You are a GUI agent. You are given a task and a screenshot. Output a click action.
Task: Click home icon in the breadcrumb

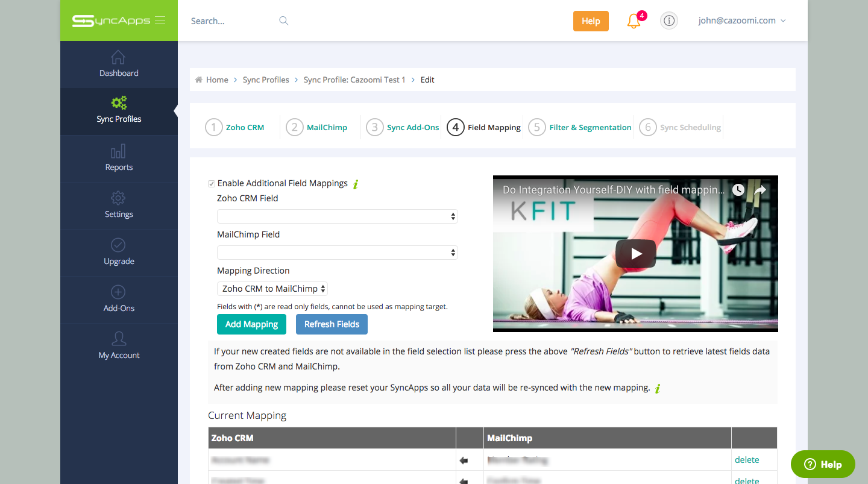point(199,80)
